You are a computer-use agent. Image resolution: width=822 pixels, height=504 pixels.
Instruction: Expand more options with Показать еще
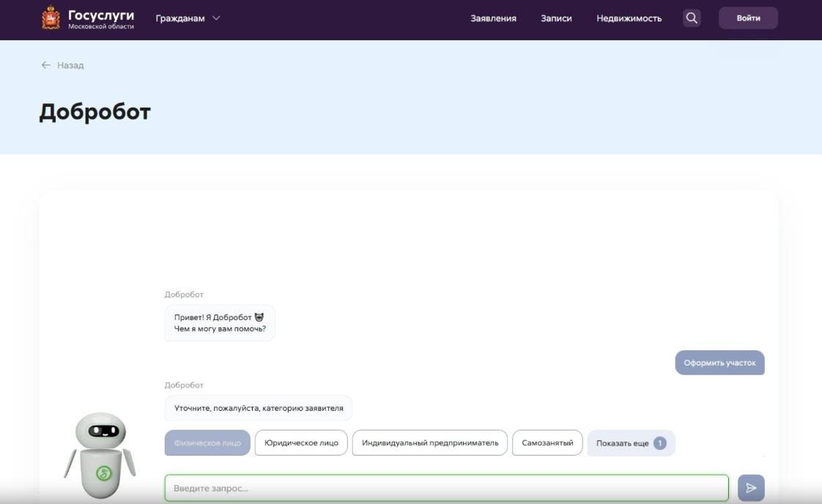click(622, 443)
